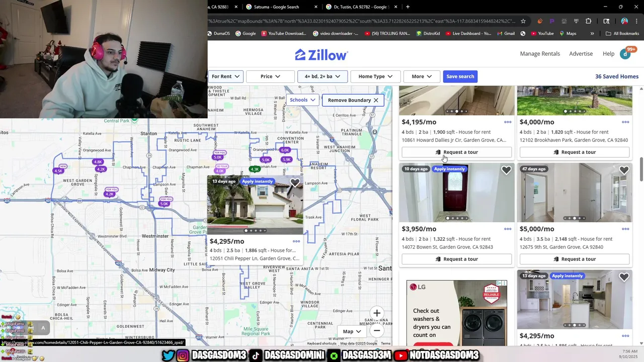The image size is (644, 362).
Task: Expand the More filters dropdown
Action: point(422,76)
